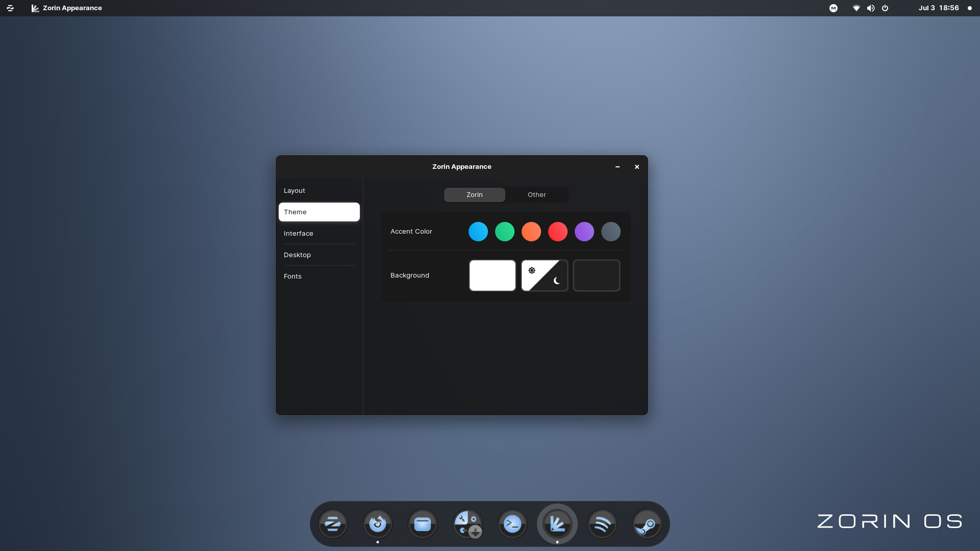Close the Zorin Appearance window
This screenshot has width=980, height=551.
coord(637,167)
